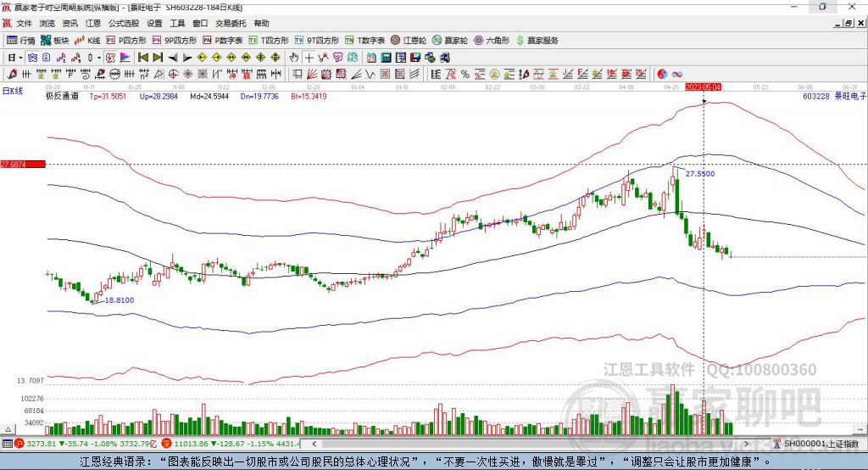This screenshot has width=868, height=470.
Task: Expand the candlestick style dropdown arrow
Action: click(x=99, y=58)
